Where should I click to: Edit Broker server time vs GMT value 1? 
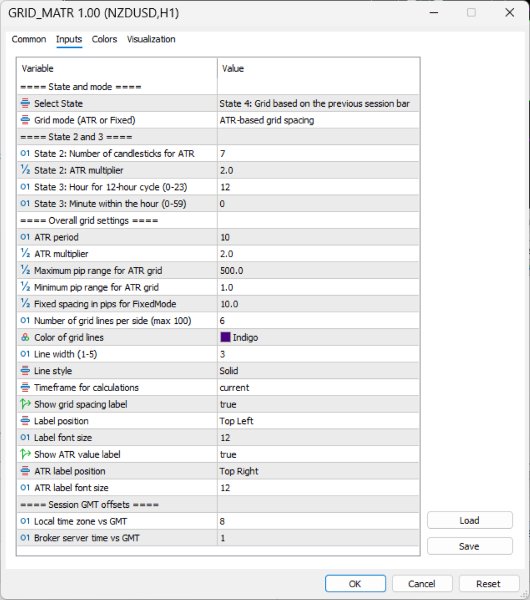click(318, 538)
